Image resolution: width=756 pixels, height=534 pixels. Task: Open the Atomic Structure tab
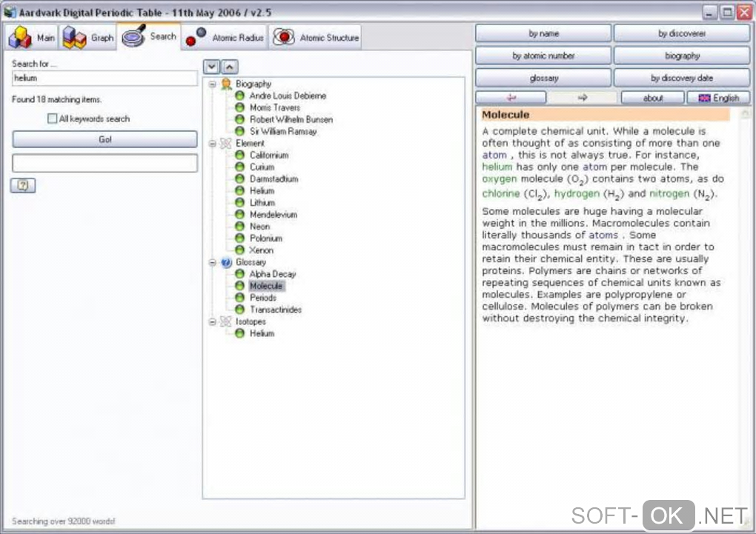coord(315,37)
